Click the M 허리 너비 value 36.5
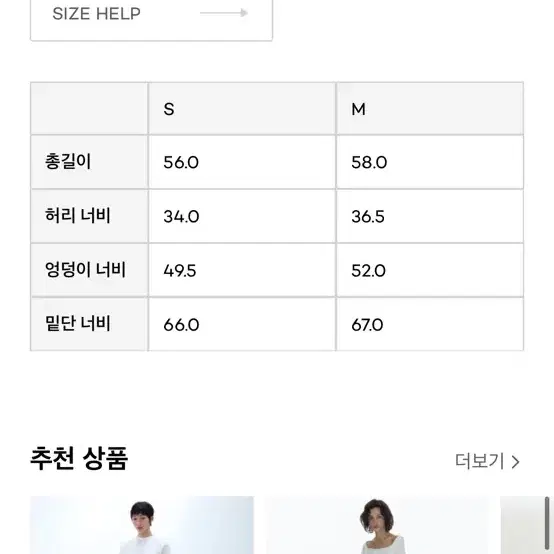Image resolution: width=554 pixels, height=554 pixels. (368, 217)
